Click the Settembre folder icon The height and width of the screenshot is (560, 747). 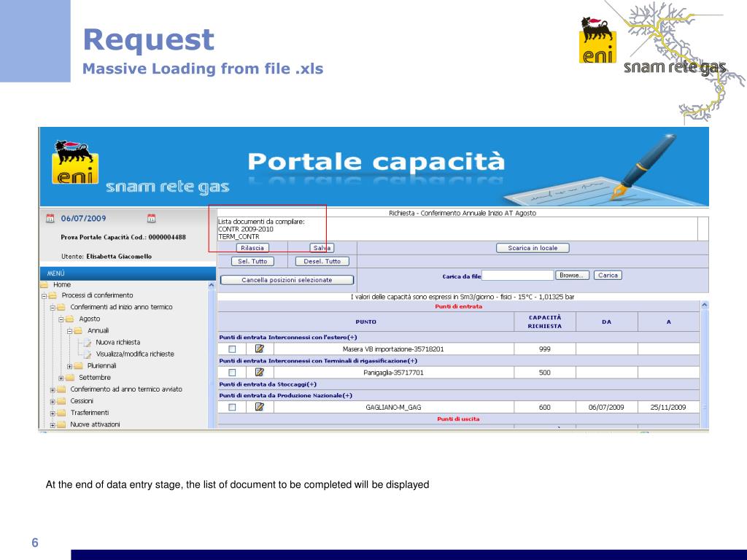point(70,378)
